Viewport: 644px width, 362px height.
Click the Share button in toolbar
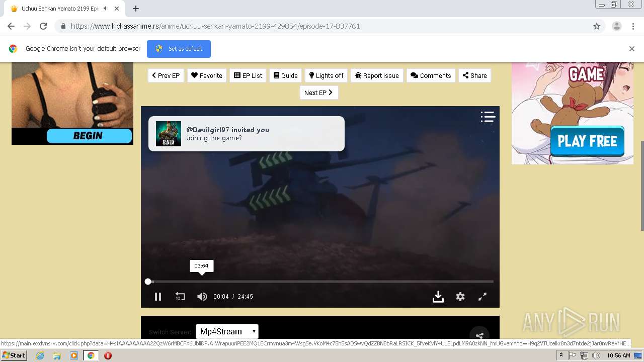474,75
